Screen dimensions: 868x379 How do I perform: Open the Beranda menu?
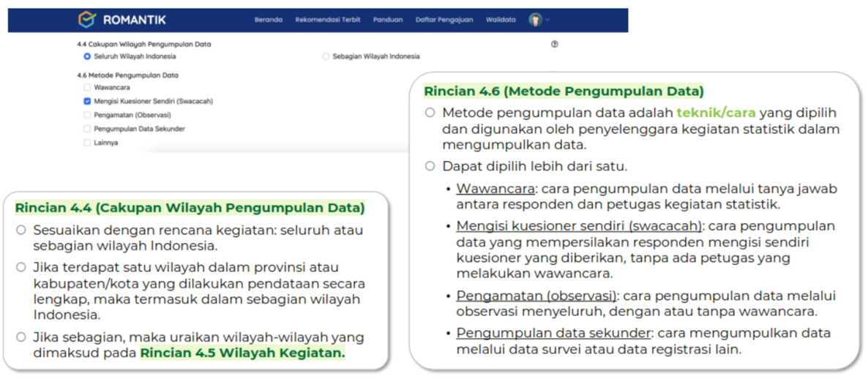pos(268,20)
